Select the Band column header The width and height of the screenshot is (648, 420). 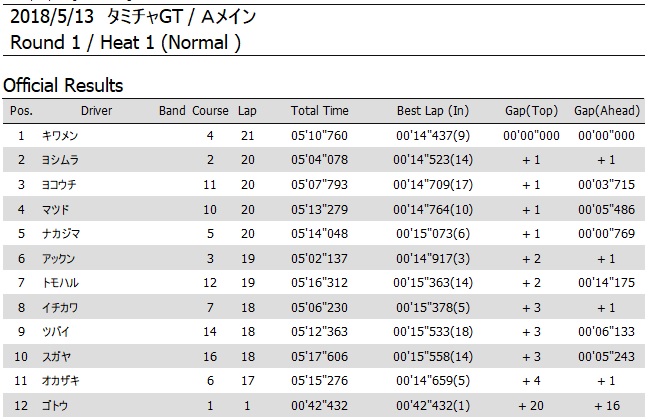pos(172,111)
